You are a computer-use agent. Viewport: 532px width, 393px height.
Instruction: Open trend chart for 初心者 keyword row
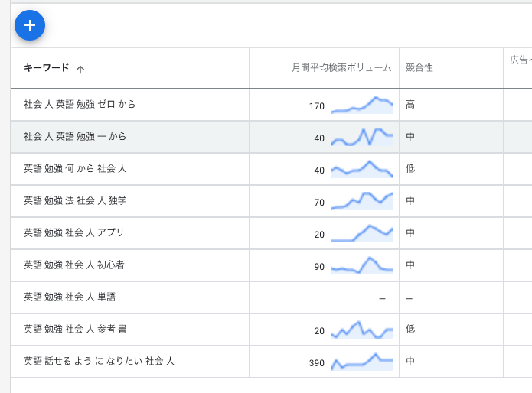362,265
